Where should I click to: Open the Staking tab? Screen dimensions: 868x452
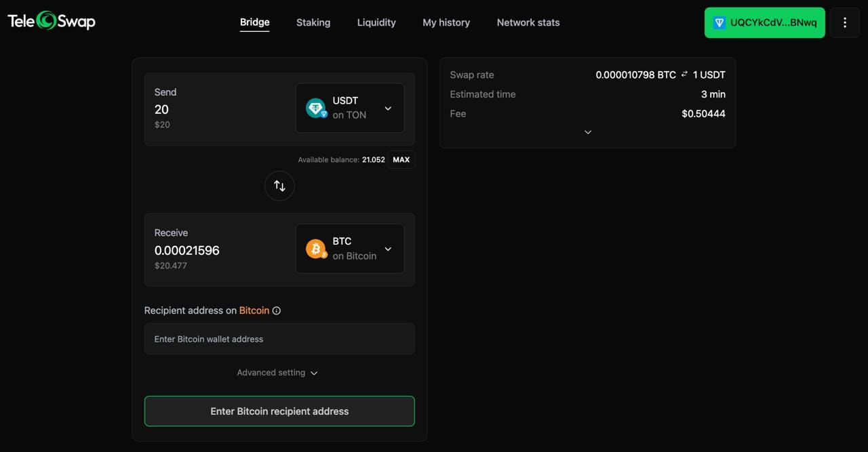click(313, 22)
